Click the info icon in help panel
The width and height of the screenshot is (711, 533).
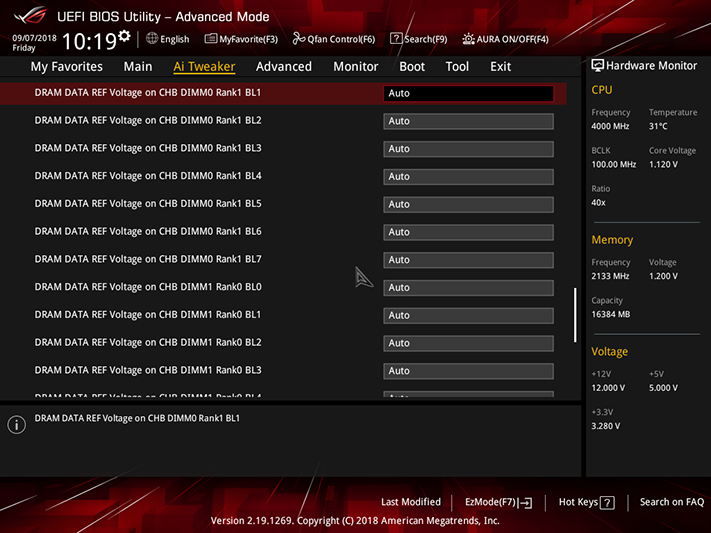[x=17, y=425]
